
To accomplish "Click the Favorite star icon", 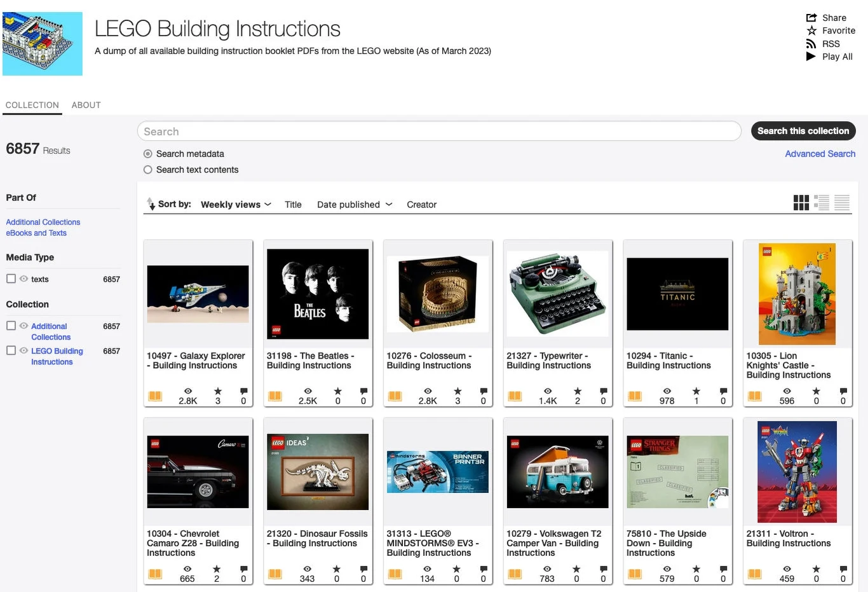I will (811, 31).
